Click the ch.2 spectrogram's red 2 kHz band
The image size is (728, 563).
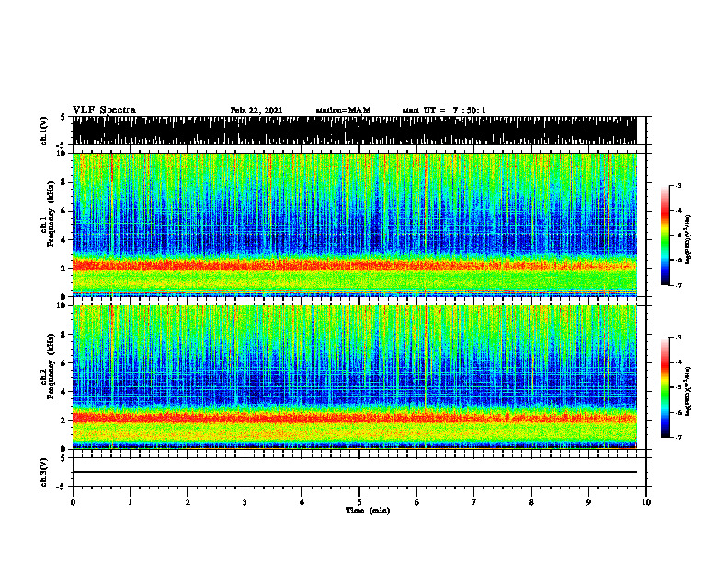[355, 418]
